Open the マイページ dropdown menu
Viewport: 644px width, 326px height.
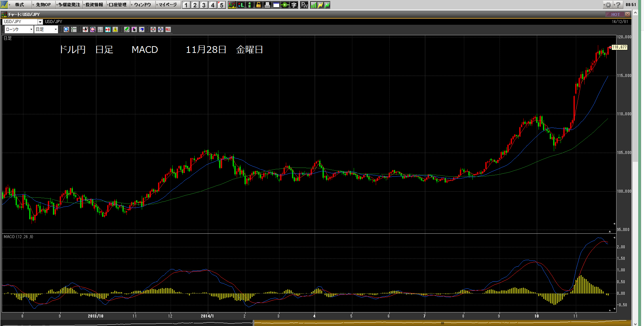[x=168, y=5]
